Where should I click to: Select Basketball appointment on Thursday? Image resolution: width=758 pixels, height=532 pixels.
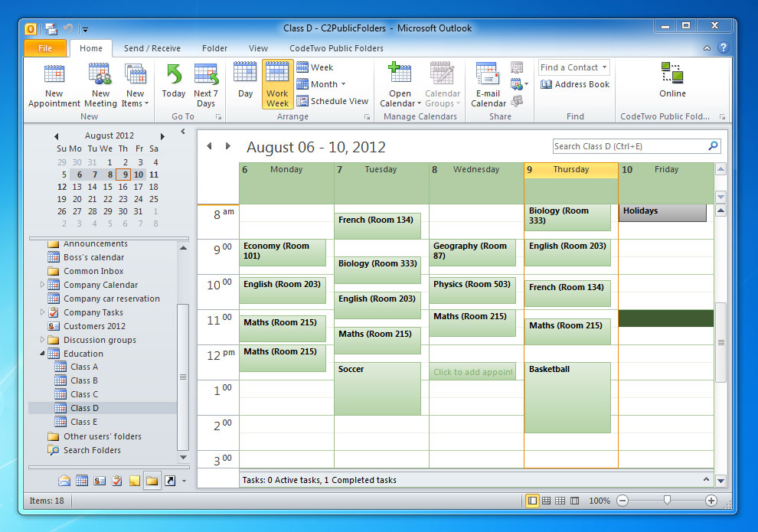click(567, 397)
